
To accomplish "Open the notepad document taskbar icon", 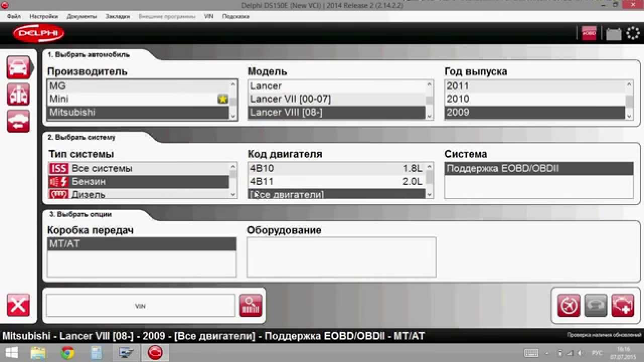I will coord(97,353).
